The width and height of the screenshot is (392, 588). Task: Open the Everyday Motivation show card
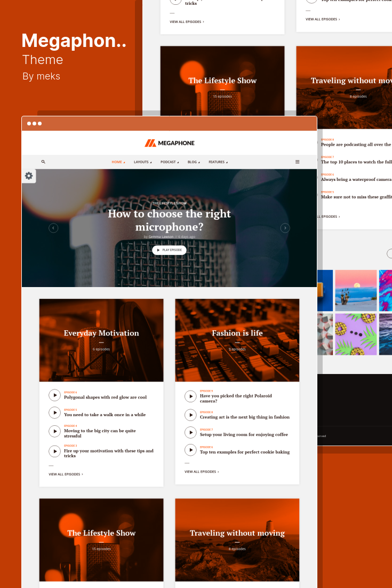point(101,340)
